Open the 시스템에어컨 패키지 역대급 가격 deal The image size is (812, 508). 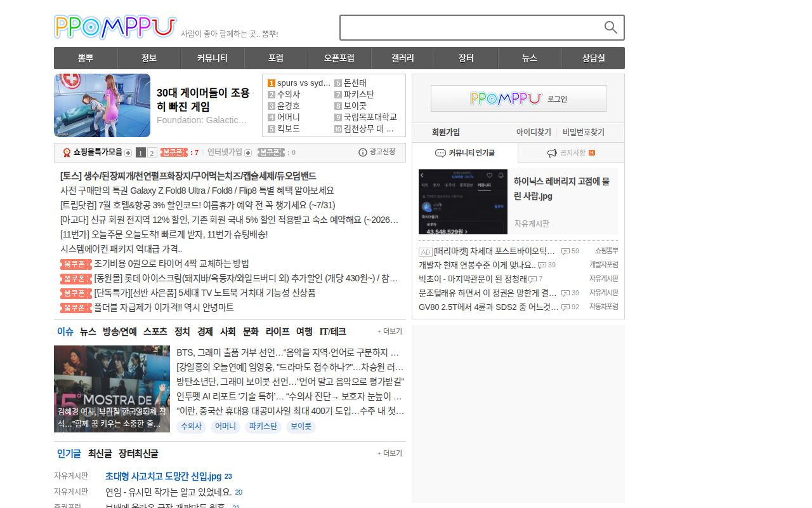click(121, 249)
